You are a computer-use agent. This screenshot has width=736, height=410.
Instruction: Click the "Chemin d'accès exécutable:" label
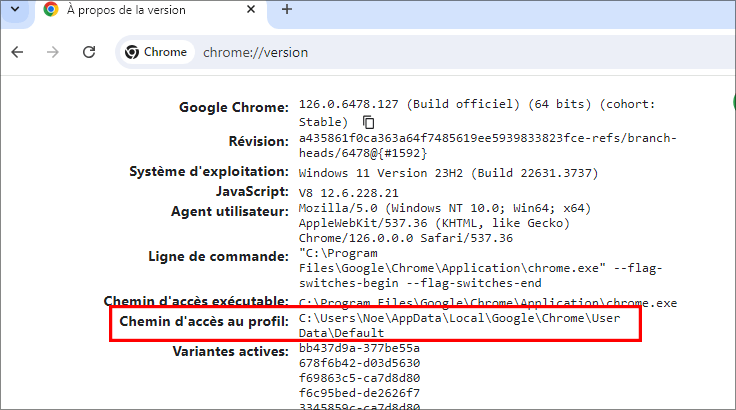coord(196,301)
